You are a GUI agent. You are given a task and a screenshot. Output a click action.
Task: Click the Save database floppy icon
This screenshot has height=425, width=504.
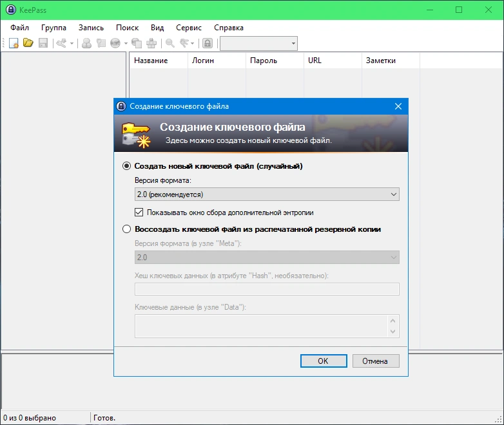[x=43, y=43]
